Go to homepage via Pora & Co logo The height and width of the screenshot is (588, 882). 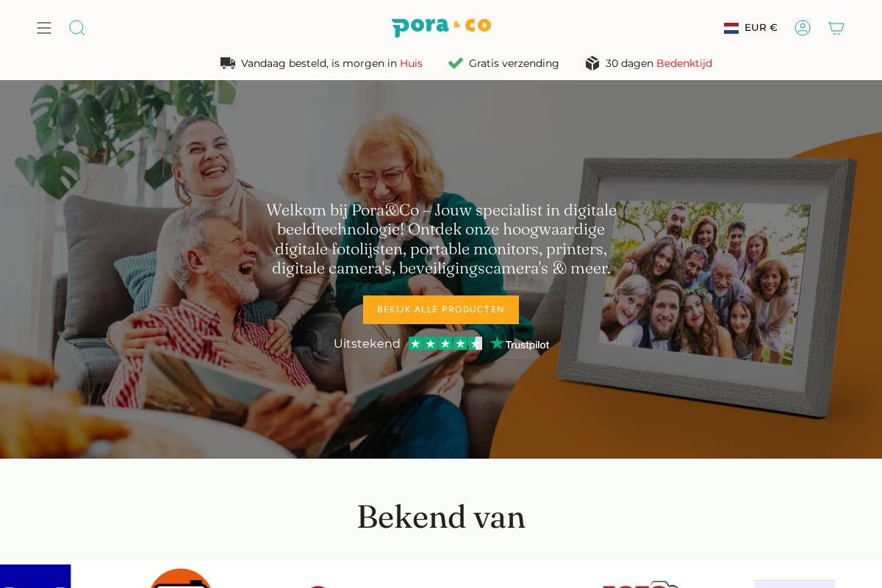441,27
